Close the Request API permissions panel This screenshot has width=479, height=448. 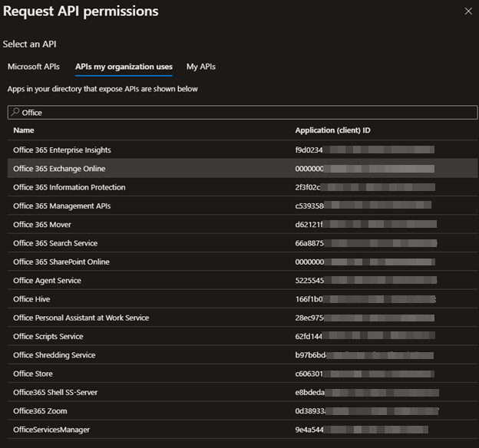click(469, 11)
